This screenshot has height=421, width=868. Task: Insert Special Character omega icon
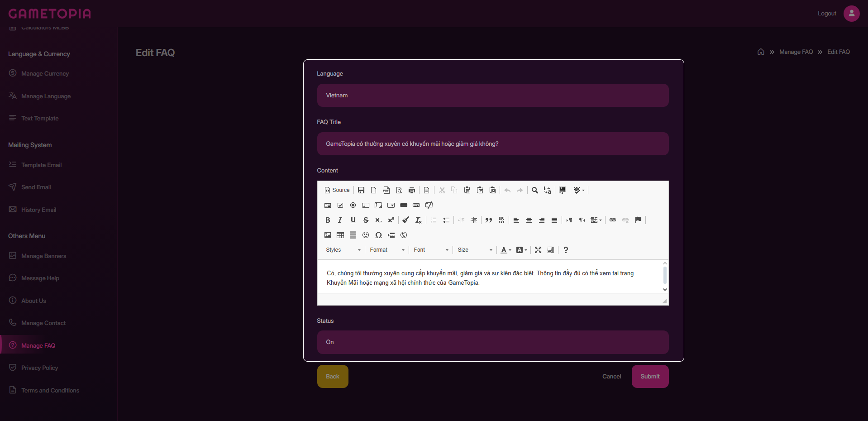(378, 235)
